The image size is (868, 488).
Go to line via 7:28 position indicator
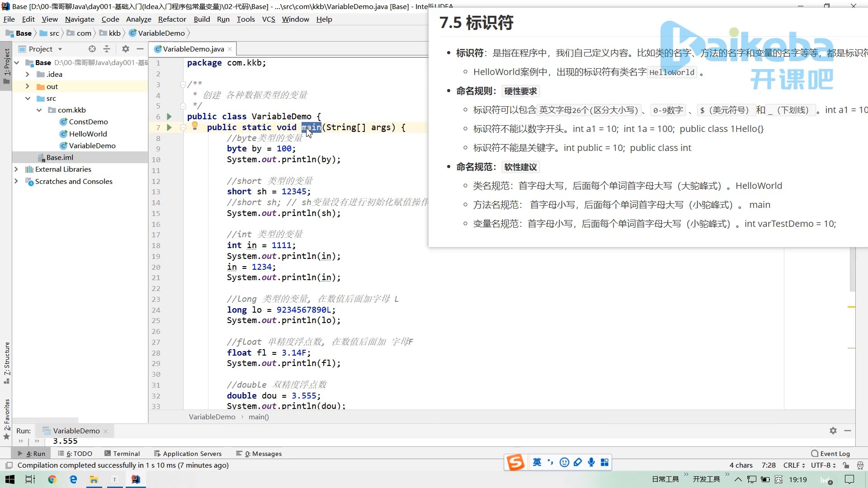pyautogui.click(x=769, y=465)
